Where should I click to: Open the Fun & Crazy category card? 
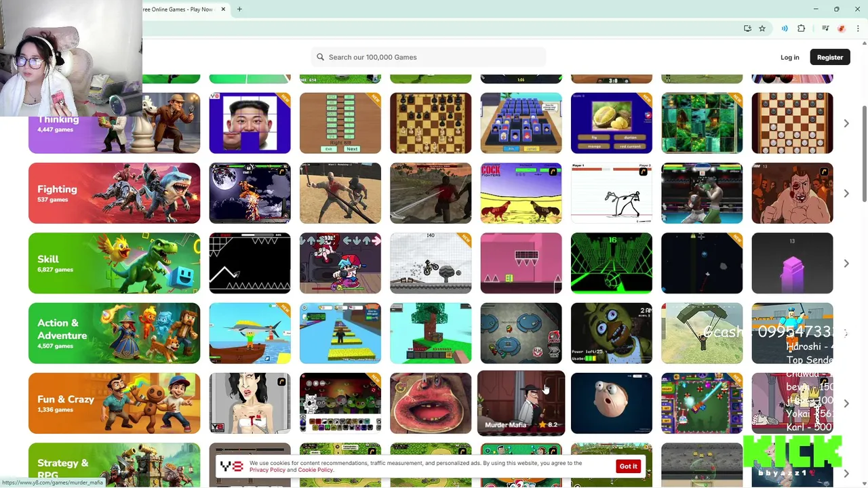114,403
